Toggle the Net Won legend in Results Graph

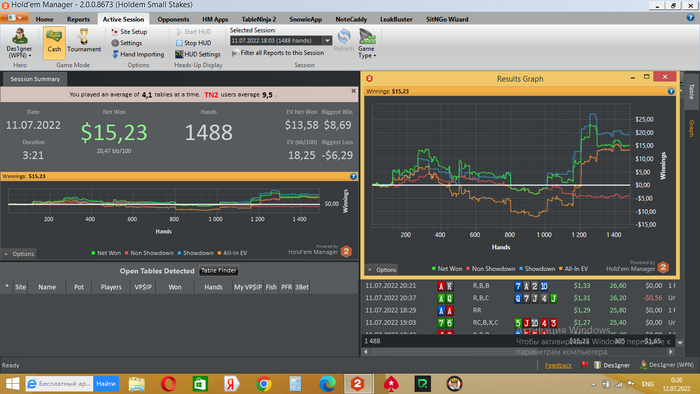coord(447,269)
